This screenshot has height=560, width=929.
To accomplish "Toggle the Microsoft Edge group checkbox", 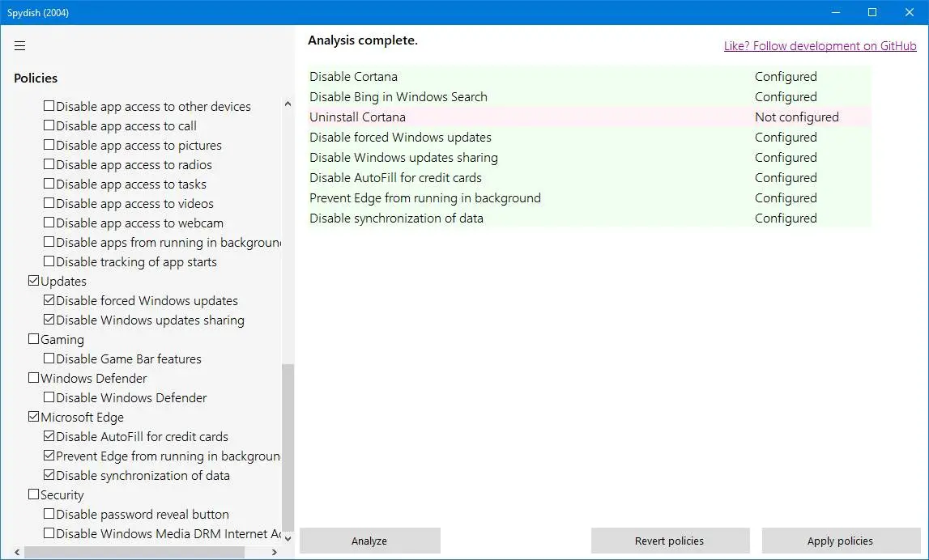I will point(33,418).
